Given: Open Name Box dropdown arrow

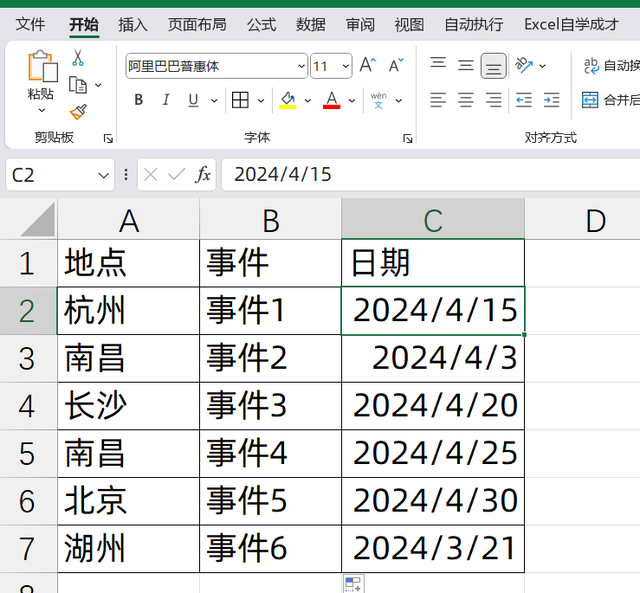Looking at the screenshot, I should coord(104,175).
